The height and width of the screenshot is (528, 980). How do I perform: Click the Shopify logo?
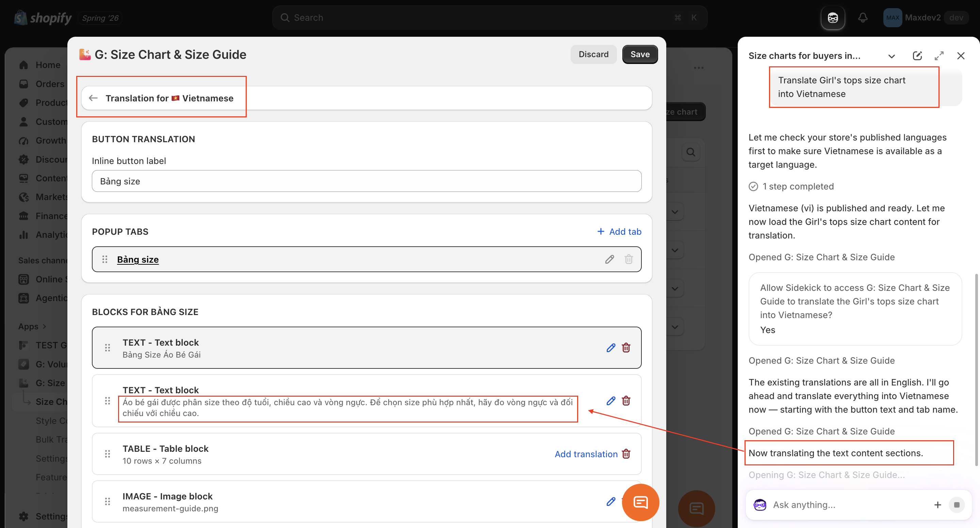43,17
